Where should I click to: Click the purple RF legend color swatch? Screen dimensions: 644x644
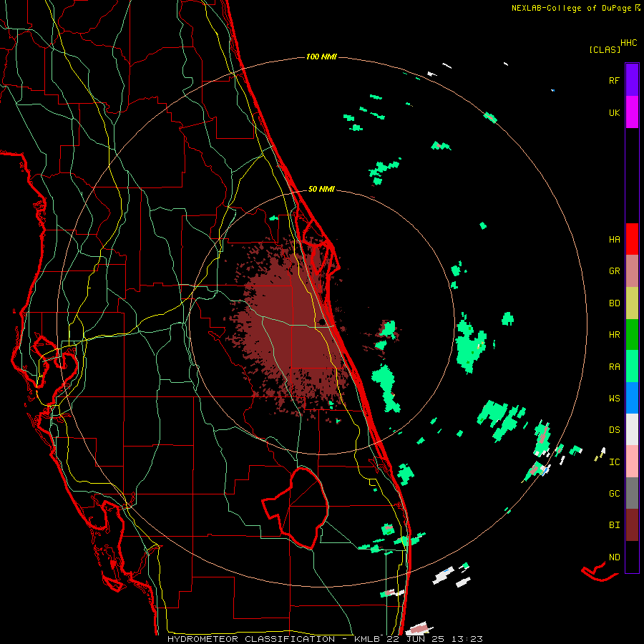tap(632, 80)
